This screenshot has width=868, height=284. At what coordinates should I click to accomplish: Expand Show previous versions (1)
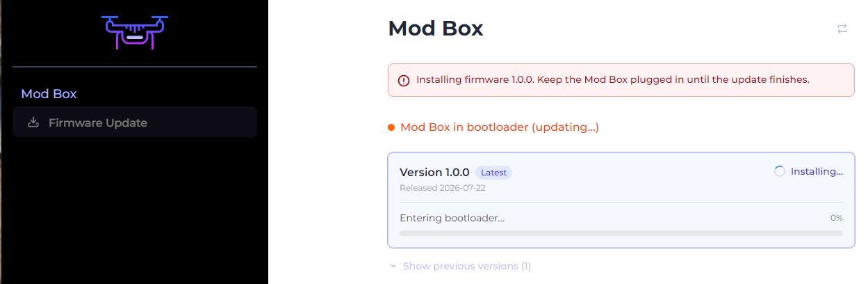click(460, 266)
